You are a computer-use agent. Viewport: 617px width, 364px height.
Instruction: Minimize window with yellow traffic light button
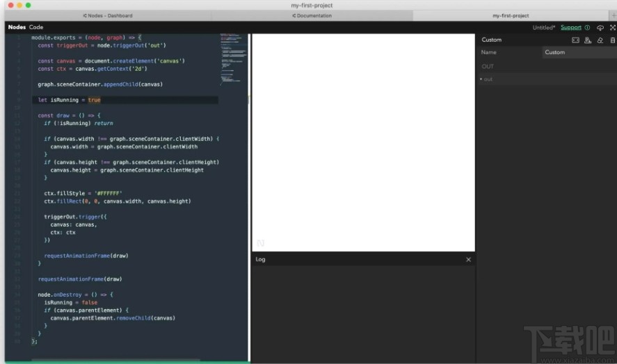19,5
